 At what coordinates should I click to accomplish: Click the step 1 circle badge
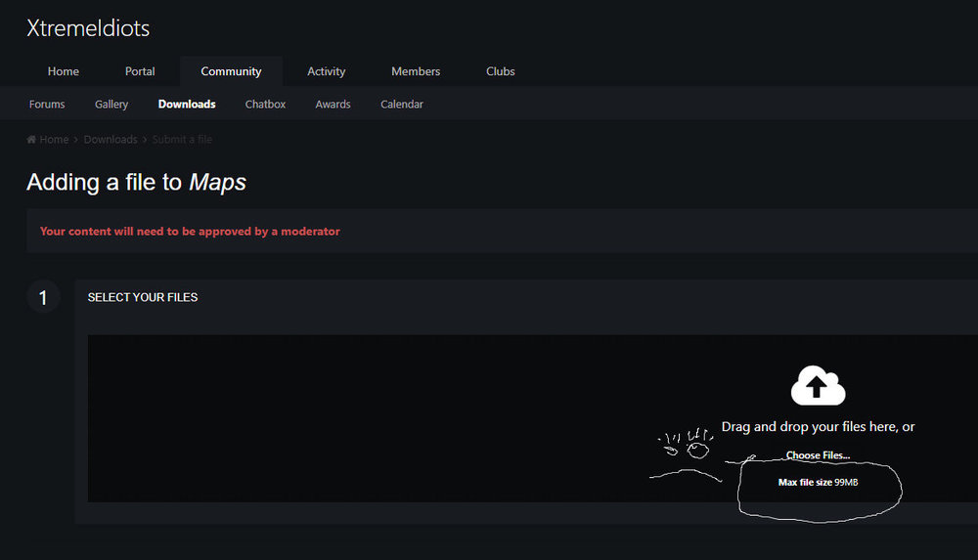43,297
